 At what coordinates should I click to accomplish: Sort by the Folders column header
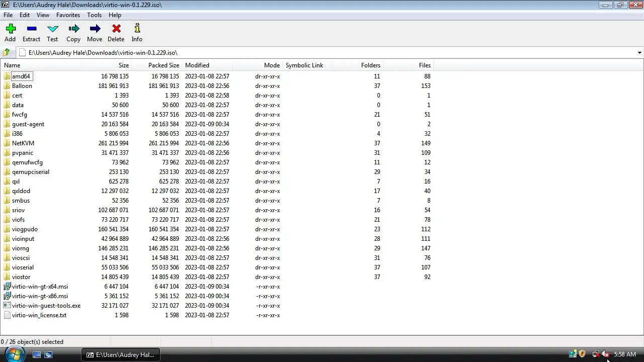pos(358,65)
